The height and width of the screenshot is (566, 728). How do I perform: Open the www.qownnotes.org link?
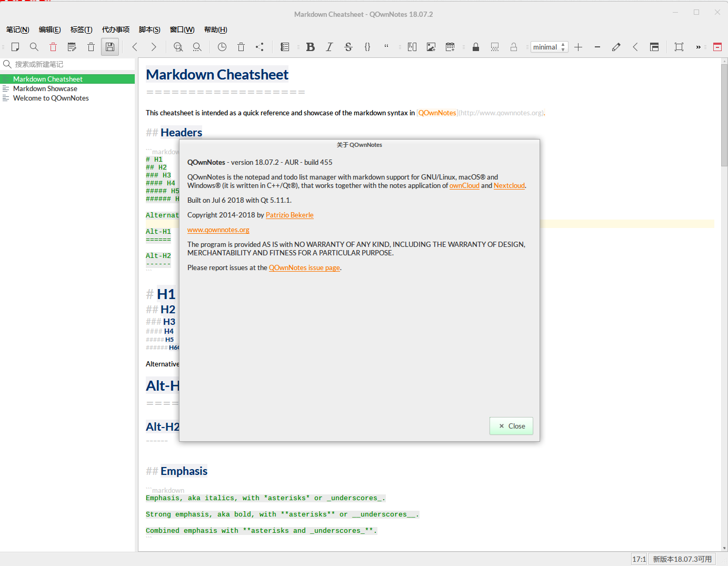[218, 230]
